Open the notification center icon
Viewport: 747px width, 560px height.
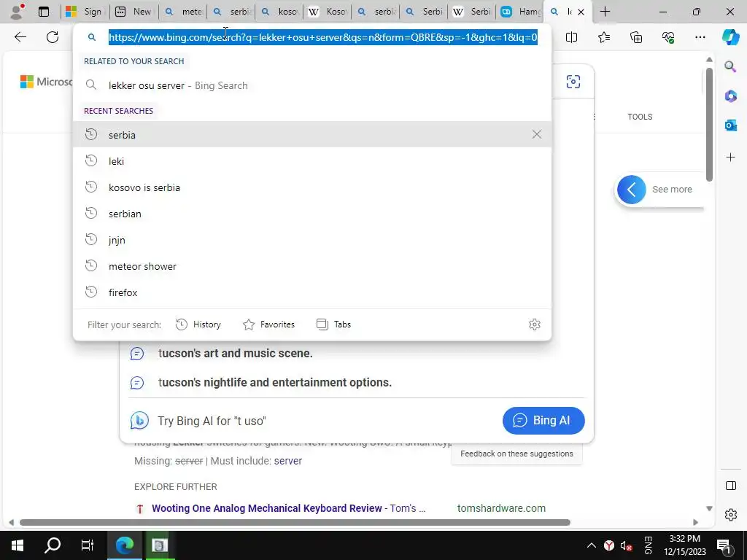724,545
